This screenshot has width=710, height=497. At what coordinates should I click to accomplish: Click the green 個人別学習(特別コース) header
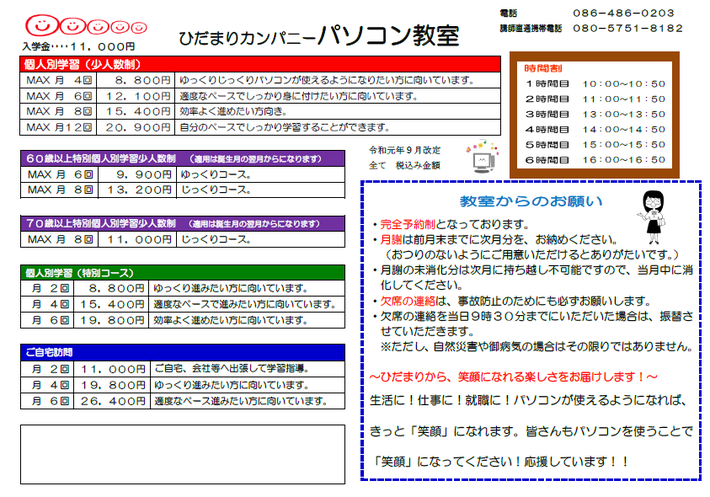tap(182, 273)
